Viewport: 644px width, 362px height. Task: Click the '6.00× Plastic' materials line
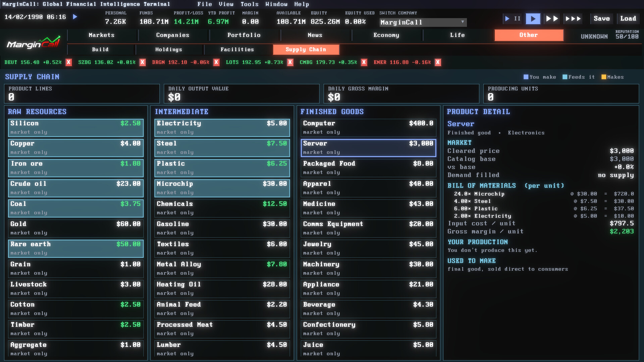[544, 208]
